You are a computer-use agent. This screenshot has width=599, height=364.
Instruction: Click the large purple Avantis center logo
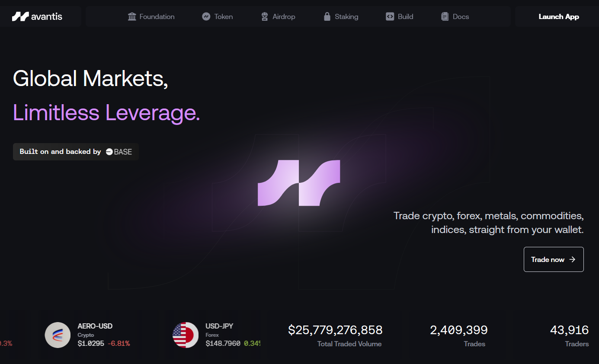click(x=299, y=183)
